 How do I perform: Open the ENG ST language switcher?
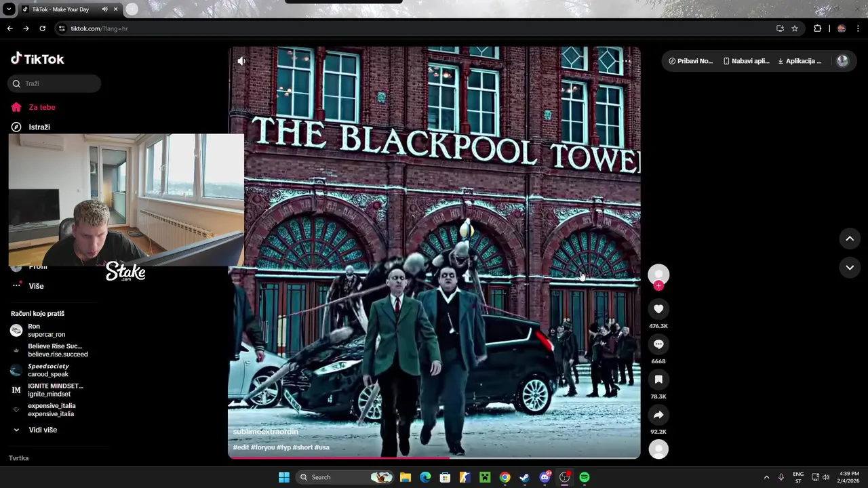point(798,477)
